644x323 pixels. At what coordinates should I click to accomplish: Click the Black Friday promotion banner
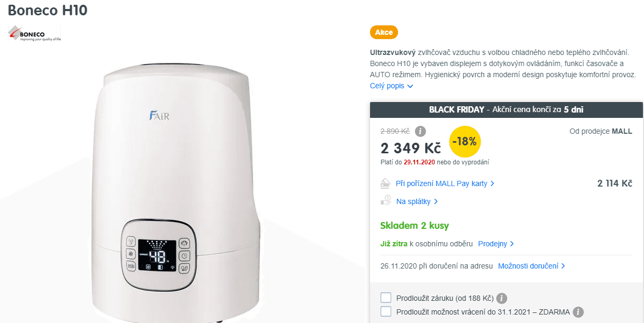point(506,110)
